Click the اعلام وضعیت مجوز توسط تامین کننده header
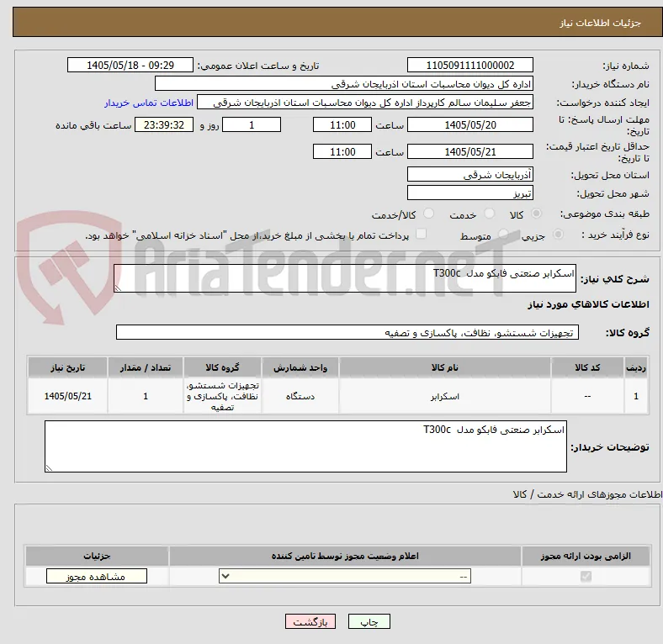 click(x=345, y=556)
